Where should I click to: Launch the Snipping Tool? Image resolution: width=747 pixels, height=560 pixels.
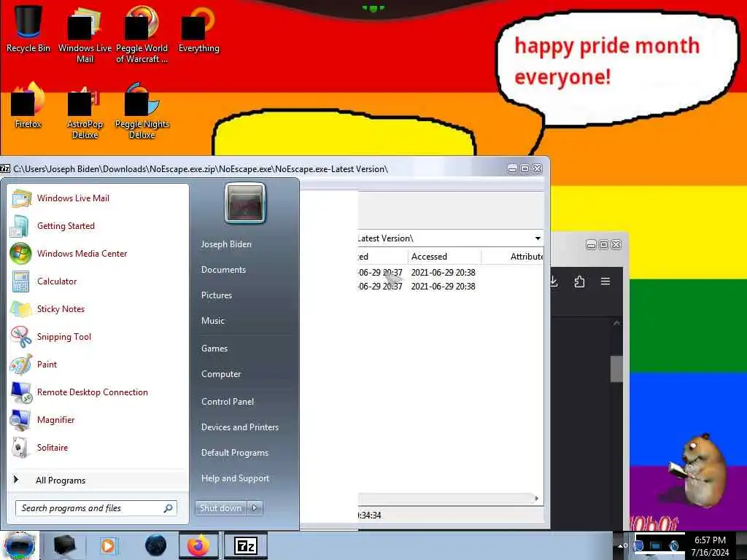pos(98,337)
